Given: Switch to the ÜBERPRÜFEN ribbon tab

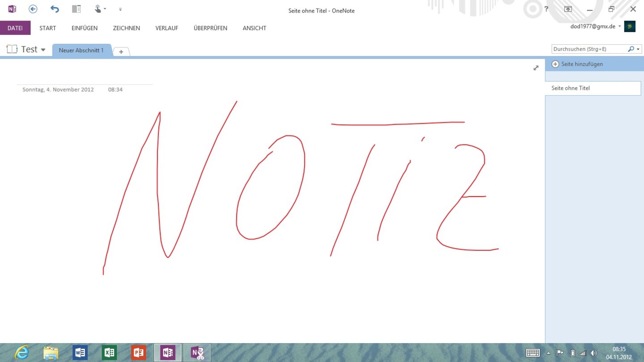Looking at the screenshot, I should [x=210, y=28].
